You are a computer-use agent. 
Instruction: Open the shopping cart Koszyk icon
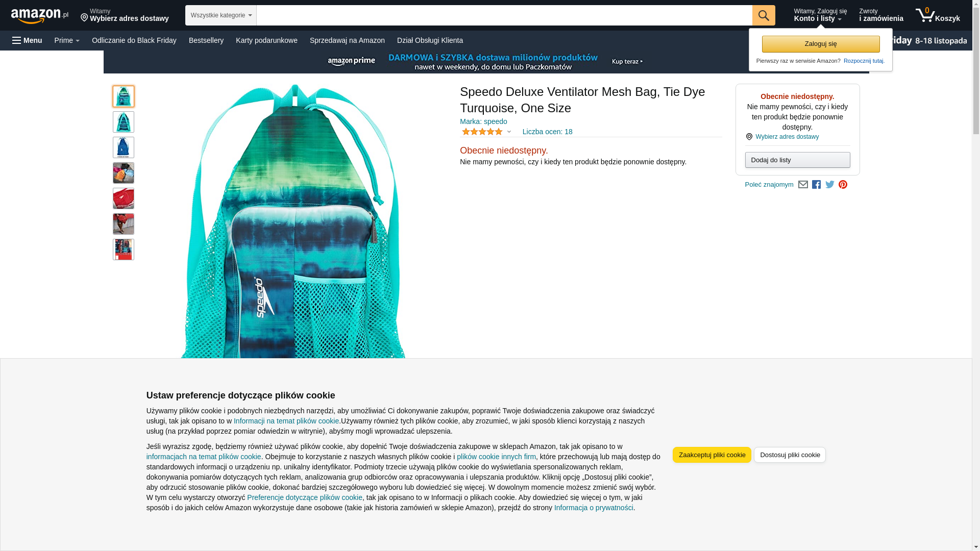(938, 15)
